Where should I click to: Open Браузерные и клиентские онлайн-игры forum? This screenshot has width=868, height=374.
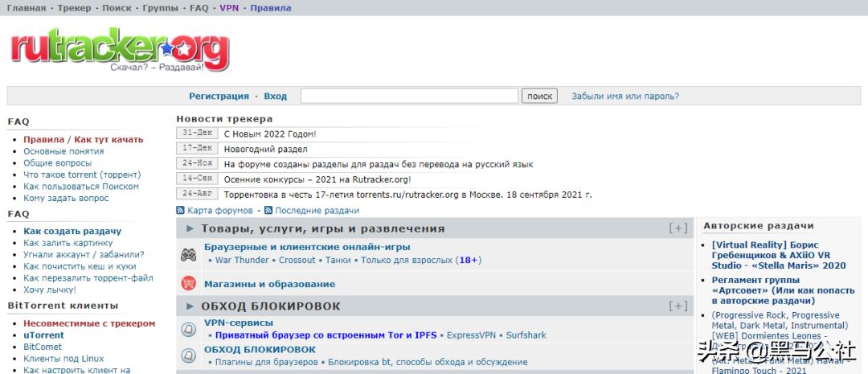point(307,247)
